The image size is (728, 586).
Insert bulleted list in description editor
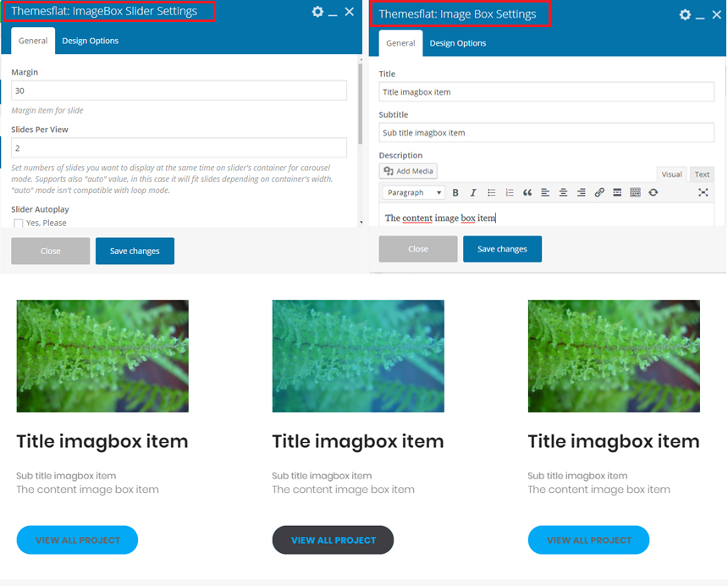[x=491, y=193]
